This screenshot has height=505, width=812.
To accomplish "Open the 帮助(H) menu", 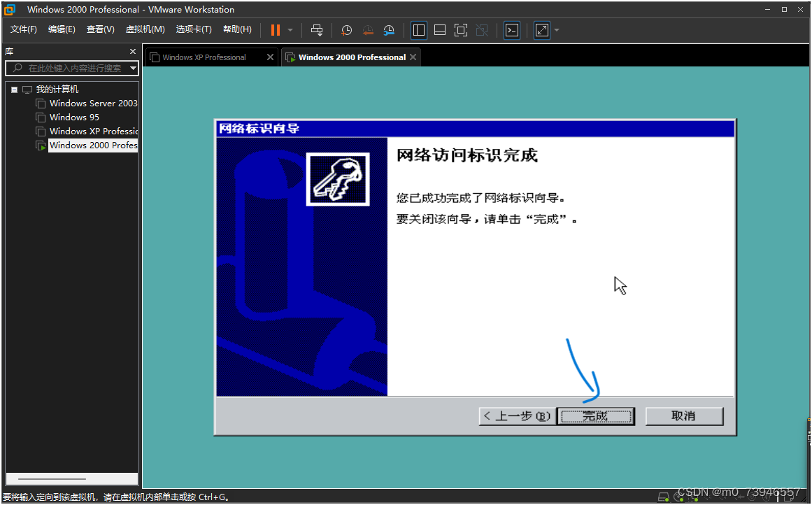I will [237, 29].
